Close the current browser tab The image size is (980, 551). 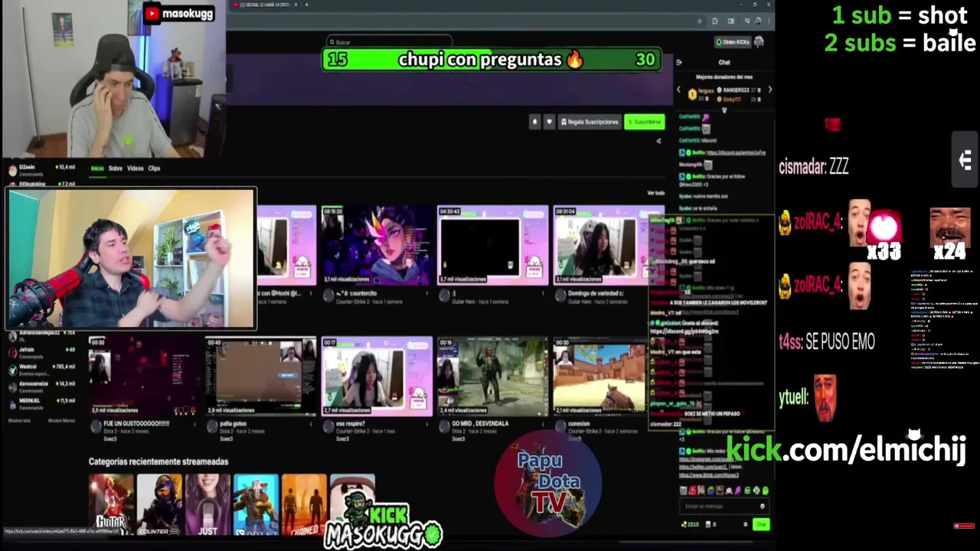(296, 5)
